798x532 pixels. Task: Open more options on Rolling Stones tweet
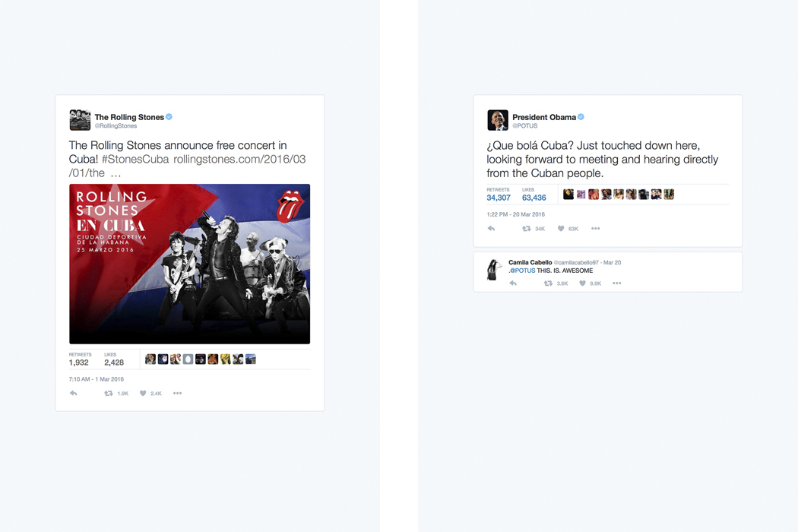(177, 393)
